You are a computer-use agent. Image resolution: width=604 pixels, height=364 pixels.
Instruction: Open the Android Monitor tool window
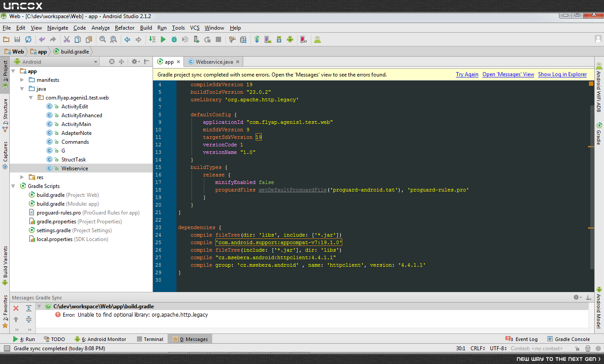[x=100, y=339]
